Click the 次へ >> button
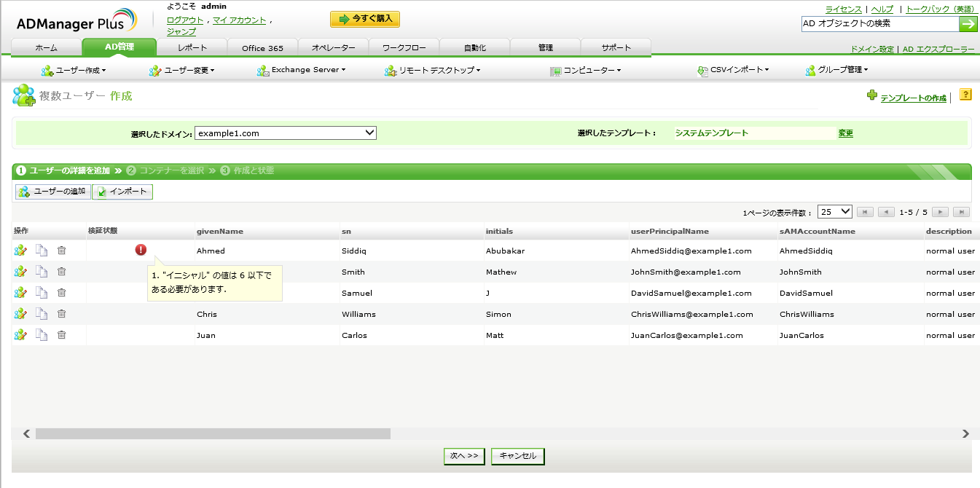 (x=464, y=456)
